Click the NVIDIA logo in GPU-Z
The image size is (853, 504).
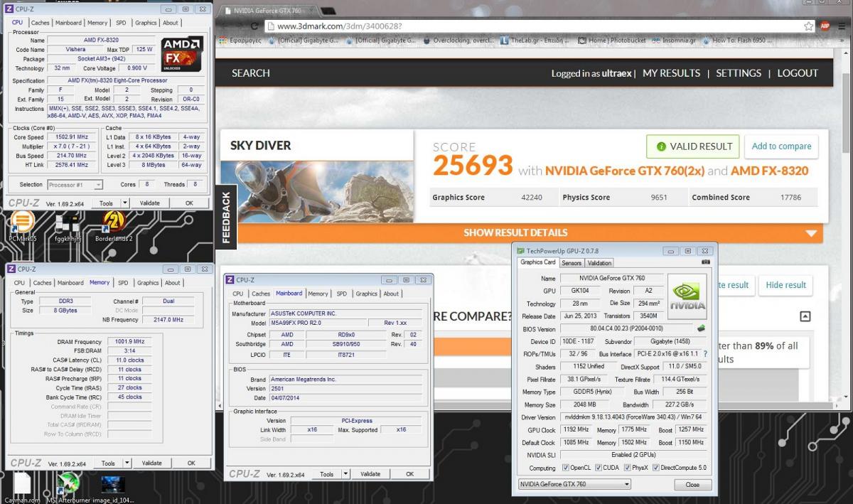click(x=687, y=297)
